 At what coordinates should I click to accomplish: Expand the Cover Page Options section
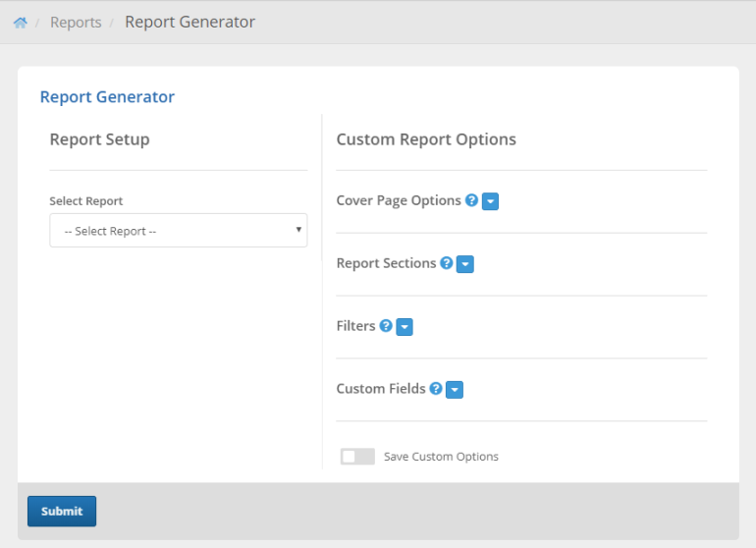click(490, 201)
